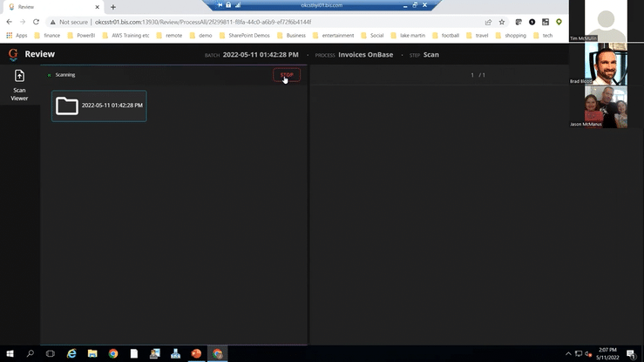Open a new browser tab with plus button

click(x=112, y=7)
